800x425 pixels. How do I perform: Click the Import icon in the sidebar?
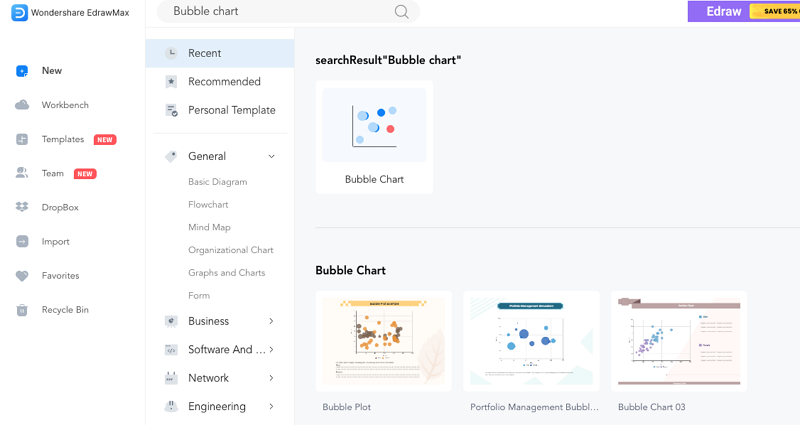click(22, 241)
